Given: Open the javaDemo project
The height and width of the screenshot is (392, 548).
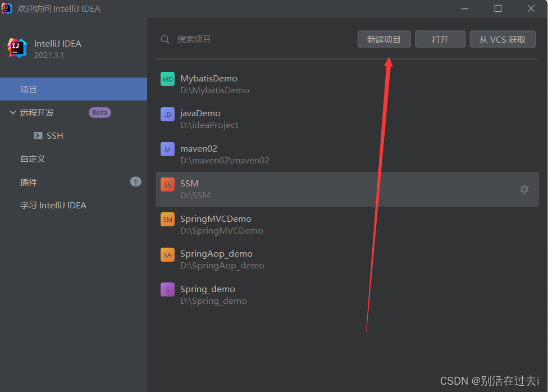Looking at the screenshot, I should 200,113.
